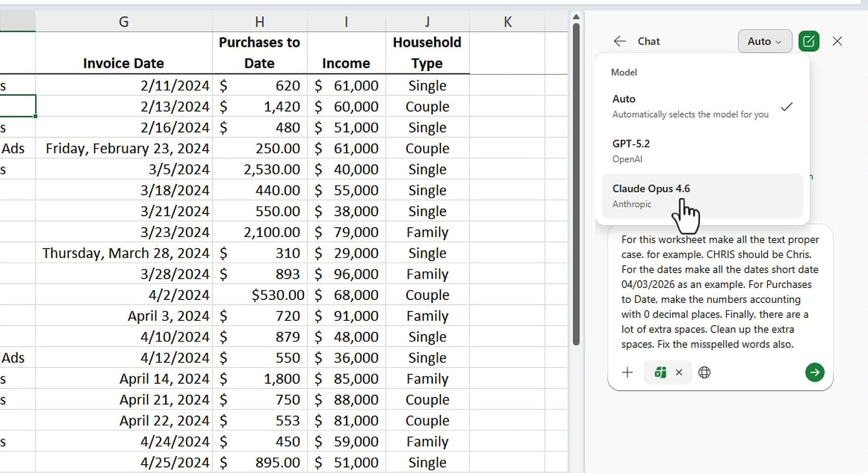
Task: Select the purchases cell showing 2,530.00
Action: click(260, 169)
